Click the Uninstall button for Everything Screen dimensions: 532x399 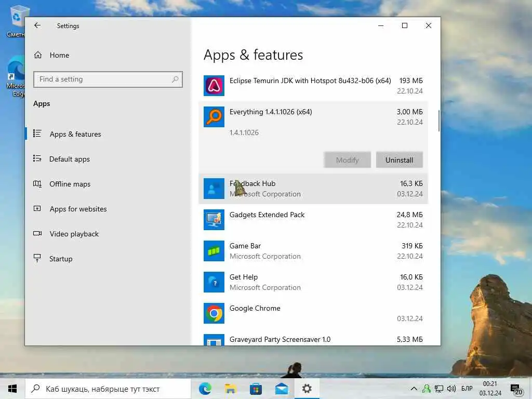400,160
